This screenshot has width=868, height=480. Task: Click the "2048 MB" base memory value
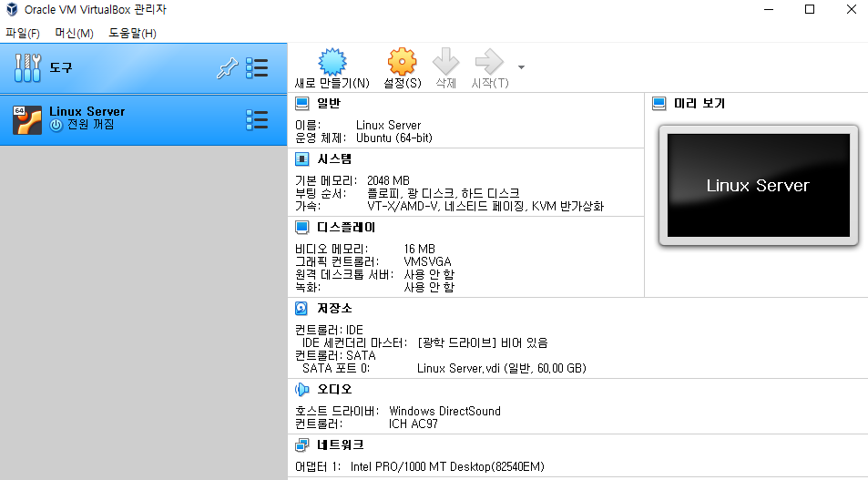pos(388,181)
